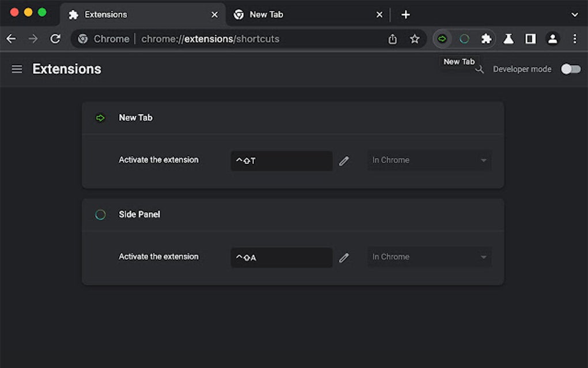Image resolution: width=588 pixels, height=368 pixels.
Task: Open the Extensions puzzle piece menu
Action: pos(487,39)
